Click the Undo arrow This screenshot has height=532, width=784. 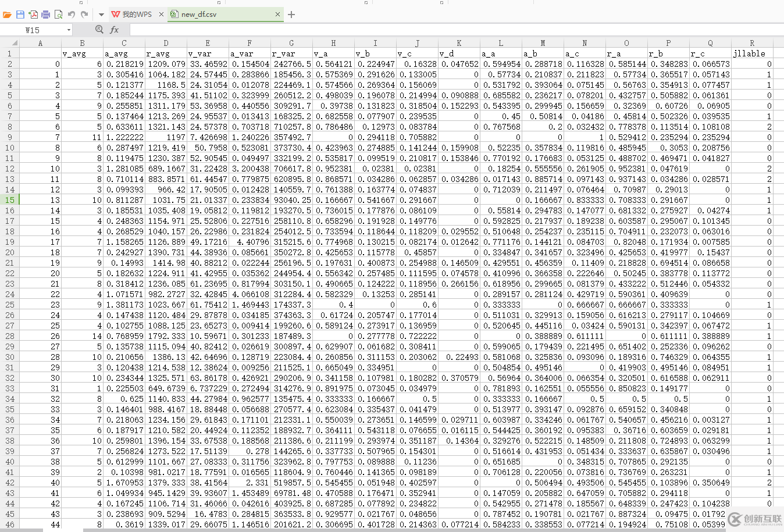72,14
